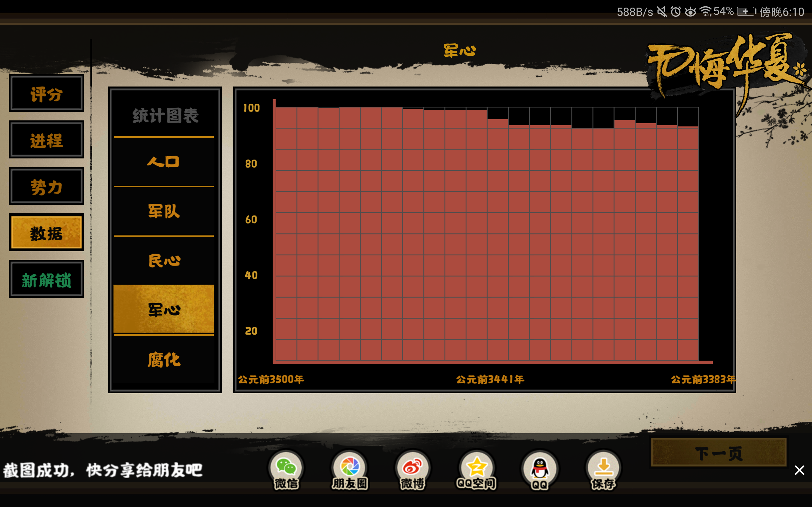Click the 军心 (Military Morale) chart tab
This screenshot has width=812, height=507.
[x=164, y=310]
